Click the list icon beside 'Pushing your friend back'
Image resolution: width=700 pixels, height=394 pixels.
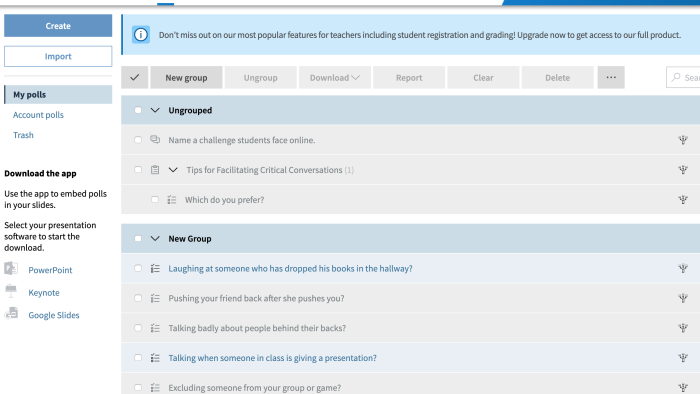155,299
